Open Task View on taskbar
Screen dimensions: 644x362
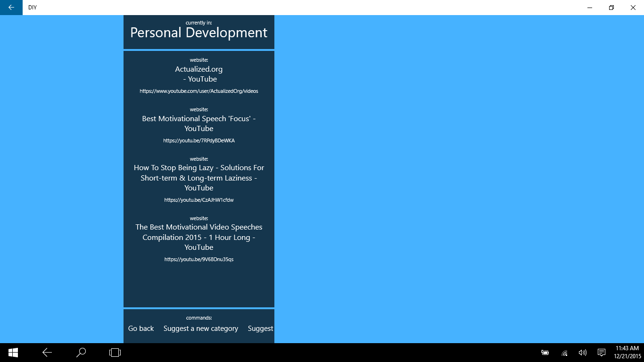click(115, 352)
